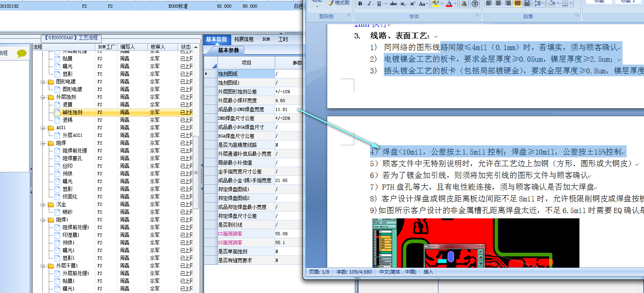The width and height of the screenshot is (644, 293).
Task: Apply strikethrough with the abc icon
Action: tap(393, 4)
